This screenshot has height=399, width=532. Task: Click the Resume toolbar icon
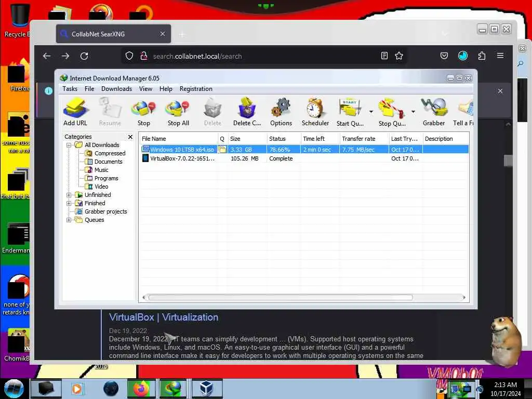click(110, 112)
